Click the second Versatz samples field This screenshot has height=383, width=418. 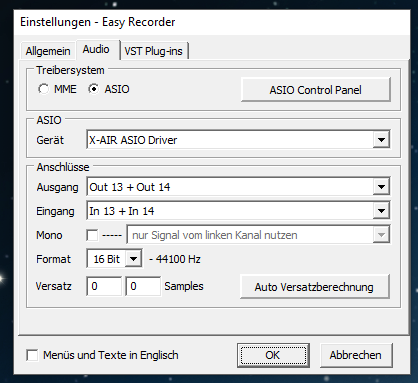click(143, 286)
